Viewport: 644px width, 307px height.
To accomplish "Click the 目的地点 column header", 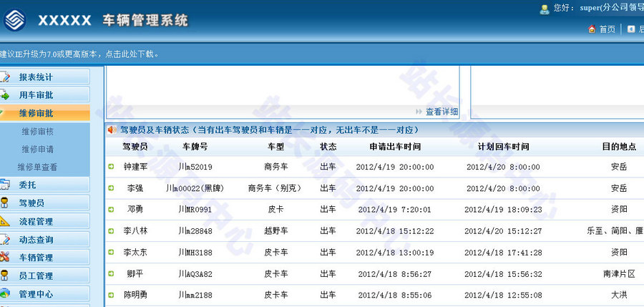I will click(619, 146).
